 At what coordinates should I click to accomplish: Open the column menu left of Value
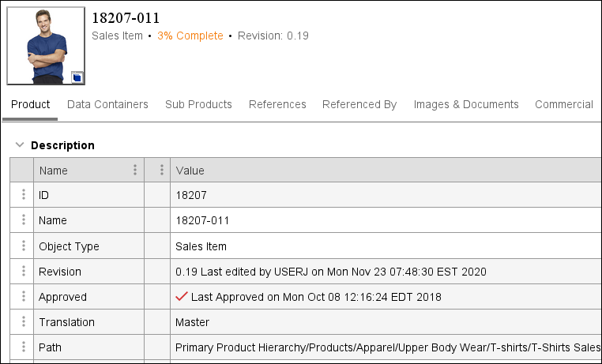[161, 171]
